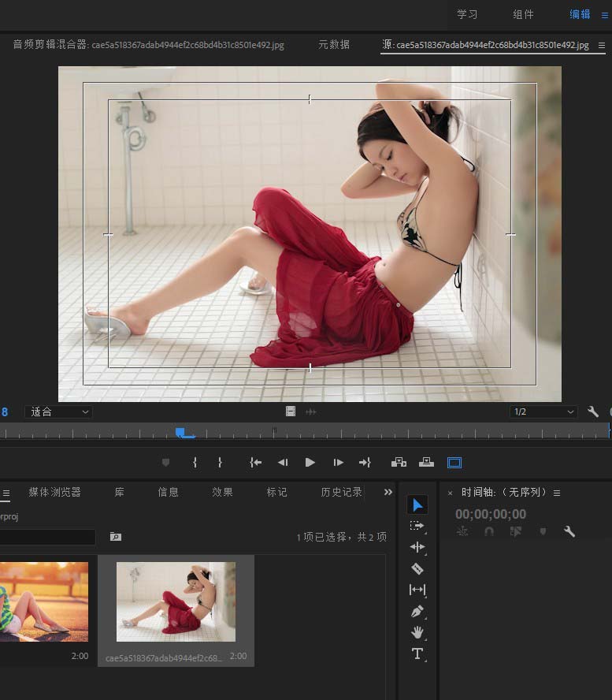Toggle timeline snap magnet icon
The image size is (612, 700).
tap(489, 531)
